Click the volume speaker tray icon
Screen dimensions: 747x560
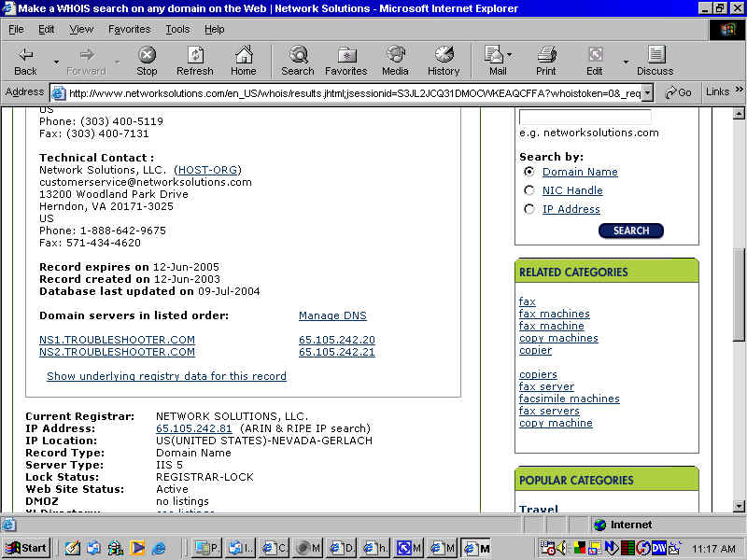pyautogui.click(x=561, y=548)
